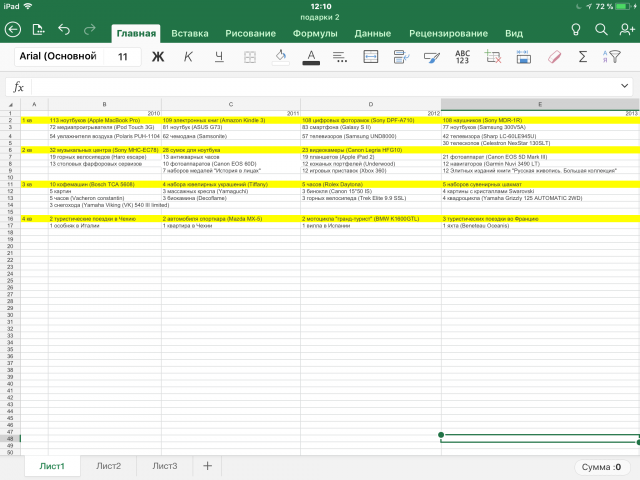The width and height of the screenshot is (640, 480).
Task: Open sort and filter icon
Action: pos(611,57)
